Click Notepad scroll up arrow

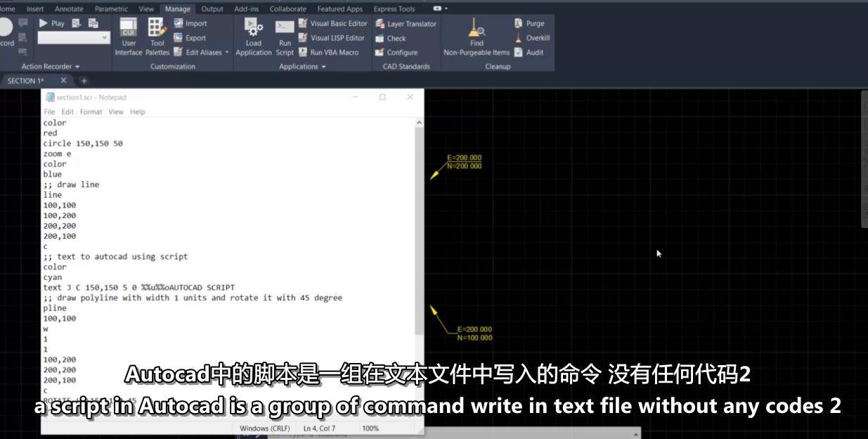pyautogui.click(x=420, y=122)
